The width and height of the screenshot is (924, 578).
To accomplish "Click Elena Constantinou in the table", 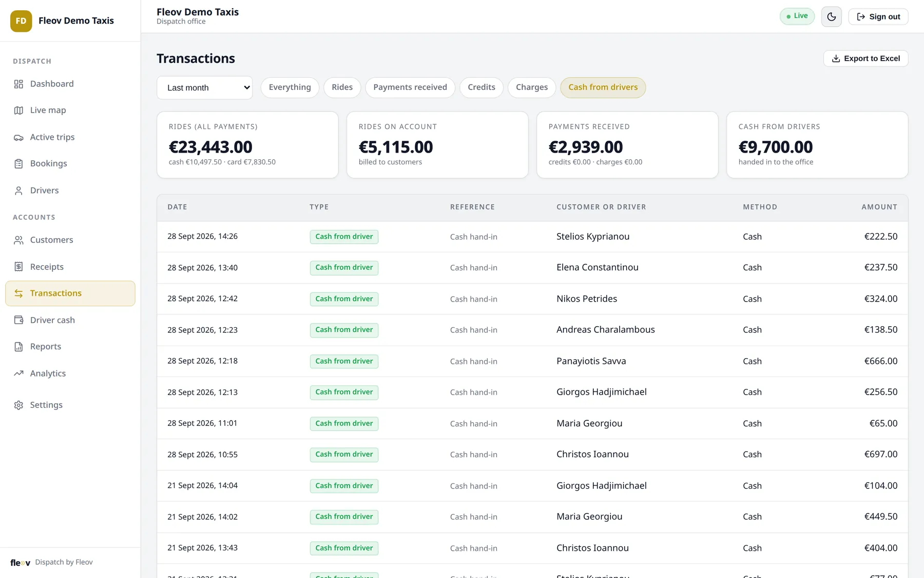I will point(598,268).
